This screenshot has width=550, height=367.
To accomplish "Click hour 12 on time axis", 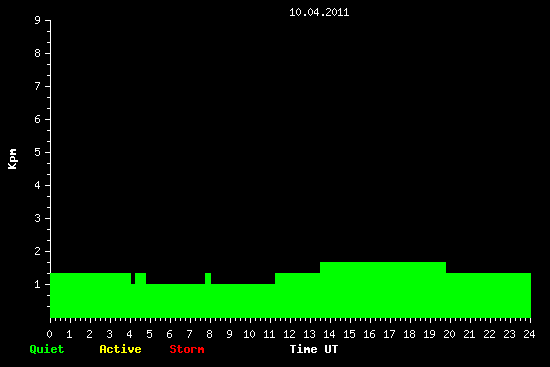I will (289, 334).
